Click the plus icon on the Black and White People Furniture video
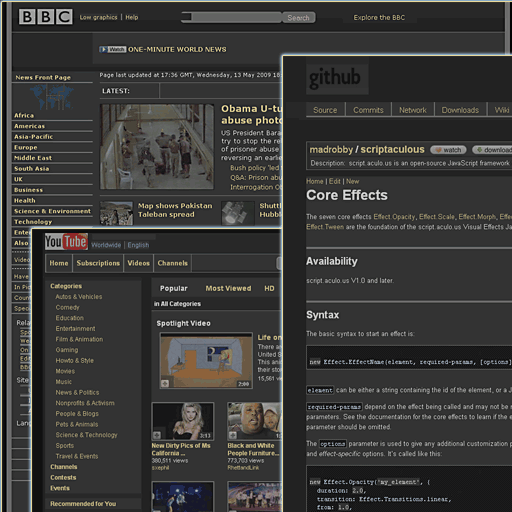This screenshot has height=512, width=512. point(233,435)
